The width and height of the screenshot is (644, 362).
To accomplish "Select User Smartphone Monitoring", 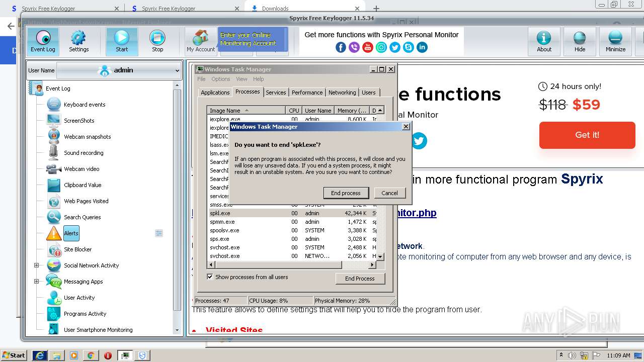I will (98, 330).
